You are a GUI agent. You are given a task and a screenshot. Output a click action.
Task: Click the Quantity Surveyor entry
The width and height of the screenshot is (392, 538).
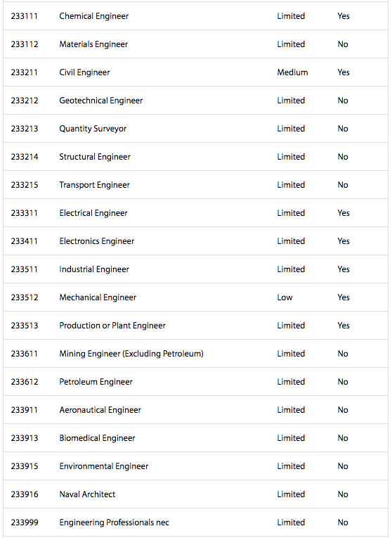(93, 129)
